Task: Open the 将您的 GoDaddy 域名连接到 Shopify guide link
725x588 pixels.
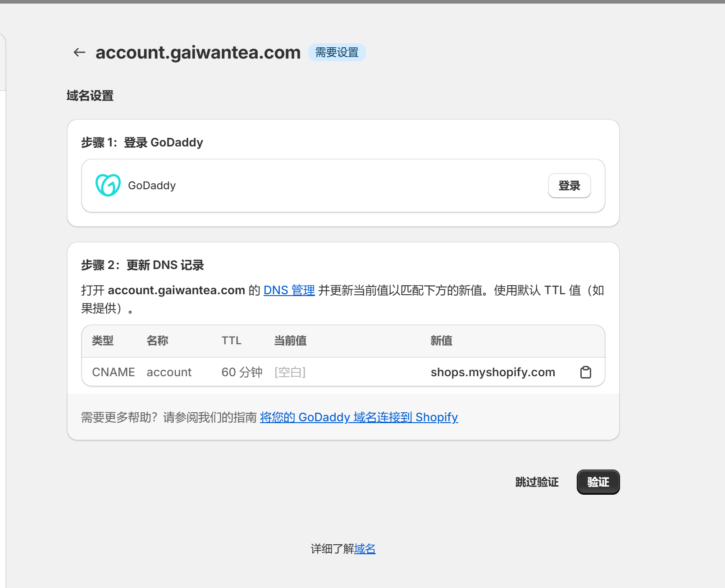Action: tap(359, 417)
